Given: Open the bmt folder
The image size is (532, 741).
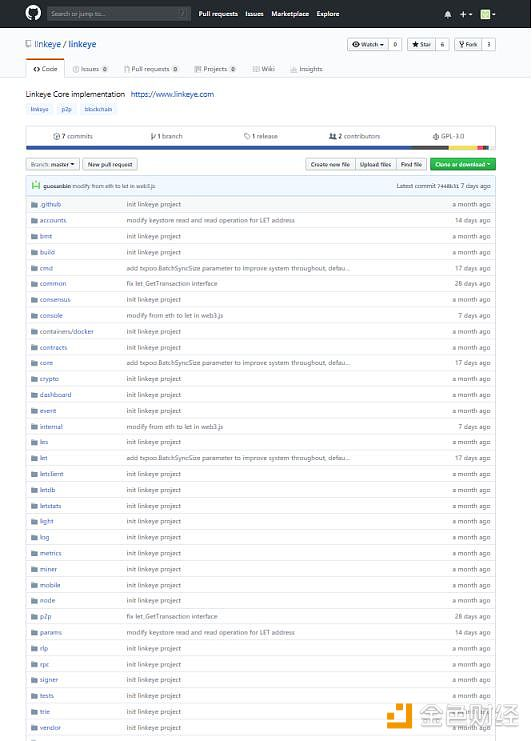Looking at the screenshot, I should pyautogui.click(x=46, y=236).
